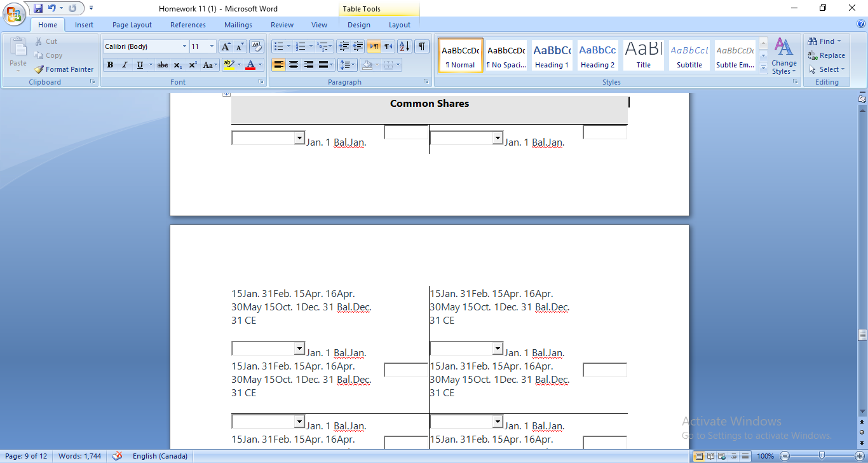Select the Strikethrough icon

(162, 64)
